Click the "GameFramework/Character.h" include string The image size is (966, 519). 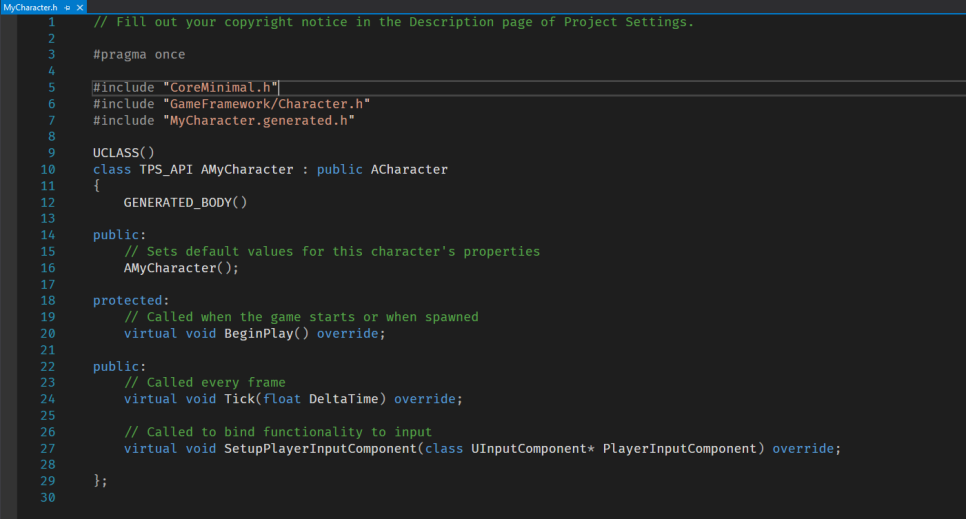tap(266, 104)
